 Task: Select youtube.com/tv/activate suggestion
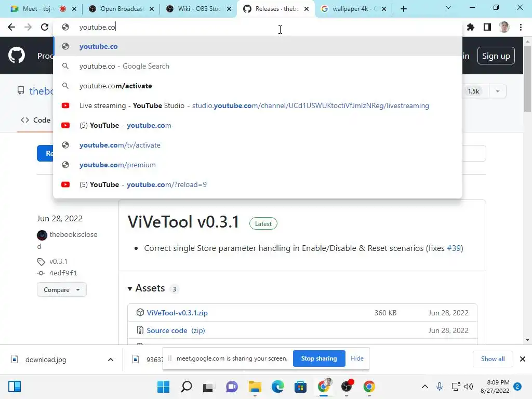tap(258, 145)
